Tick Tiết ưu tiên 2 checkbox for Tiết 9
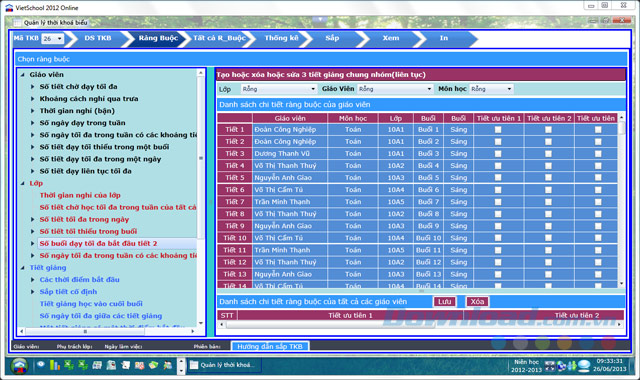 tap(548, 226)
